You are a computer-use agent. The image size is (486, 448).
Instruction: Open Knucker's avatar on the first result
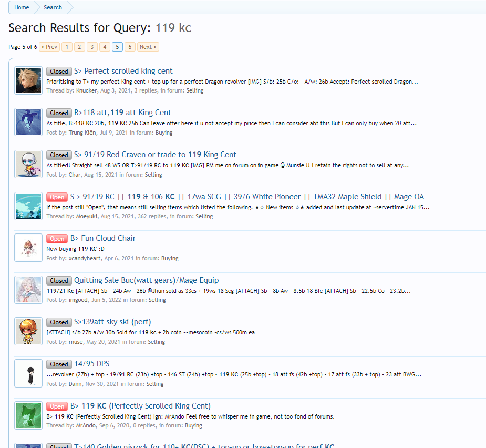28,80
